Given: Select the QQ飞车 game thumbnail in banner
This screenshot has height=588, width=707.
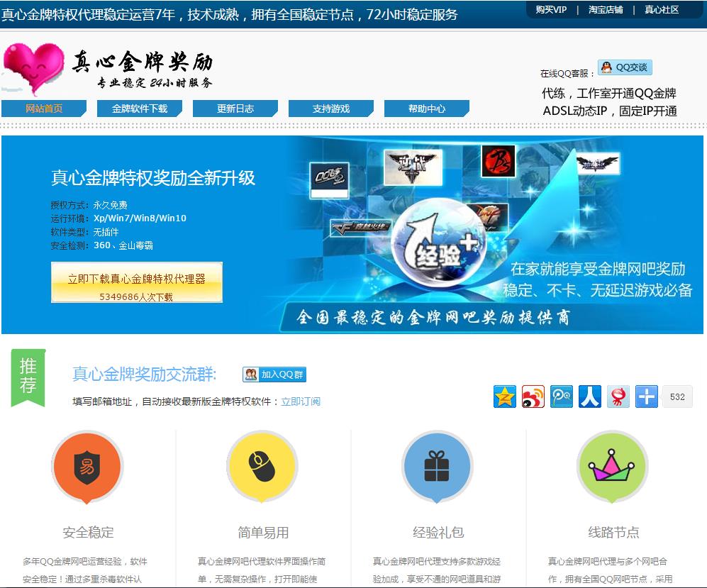Looking at the screenshot, I should pyautogui.click(x=330, y=180).
